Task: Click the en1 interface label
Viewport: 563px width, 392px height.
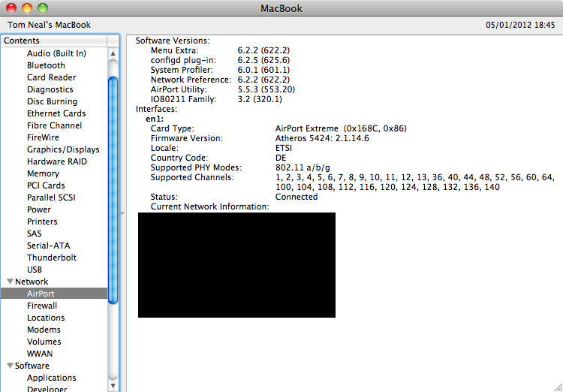Action: (155, 119)
